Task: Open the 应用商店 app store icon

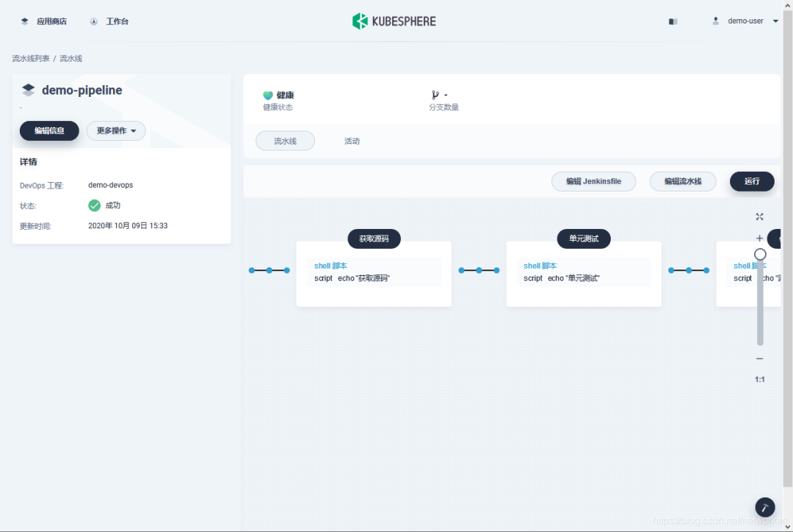Action: [24, 21]
